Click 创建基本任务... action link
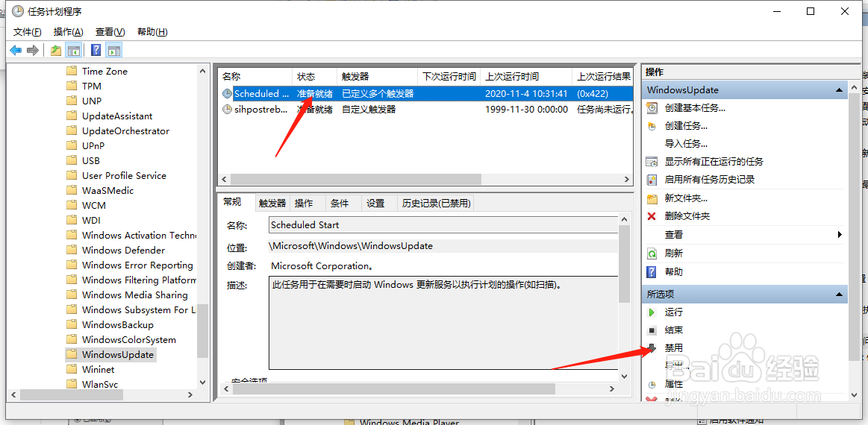Viewport: 868px width, 425px height. (x=696, y=108)
